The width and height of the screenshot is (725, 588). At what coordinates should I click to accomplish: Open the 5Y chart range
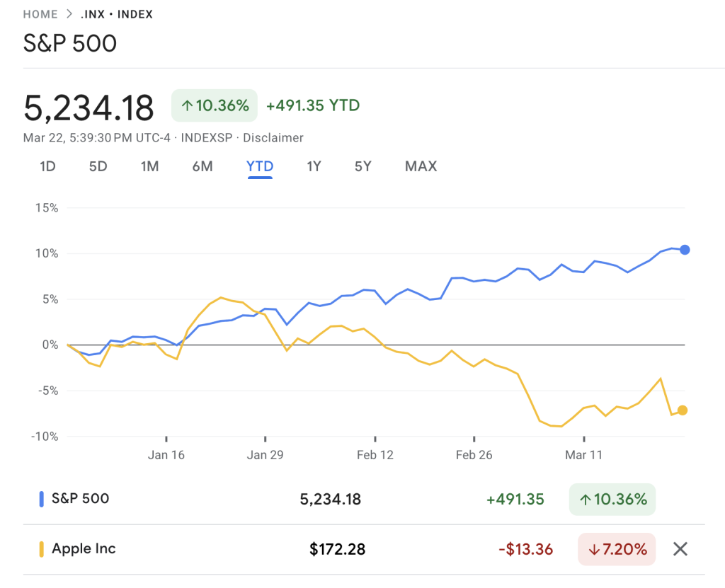coord(362,167)
